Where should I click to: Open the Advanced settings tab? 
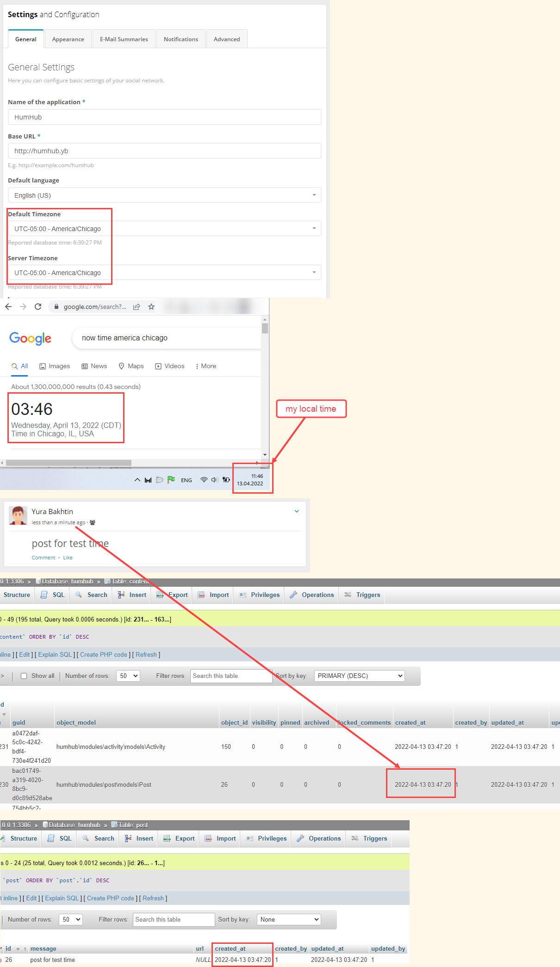227,39
